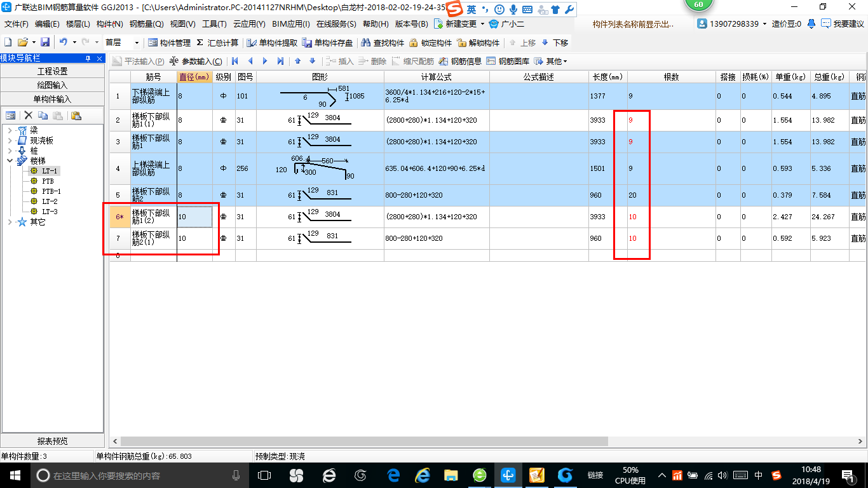Click the delete X icon in navigation panel
This screenshot has width=868, height=488.
click(28, 116)
